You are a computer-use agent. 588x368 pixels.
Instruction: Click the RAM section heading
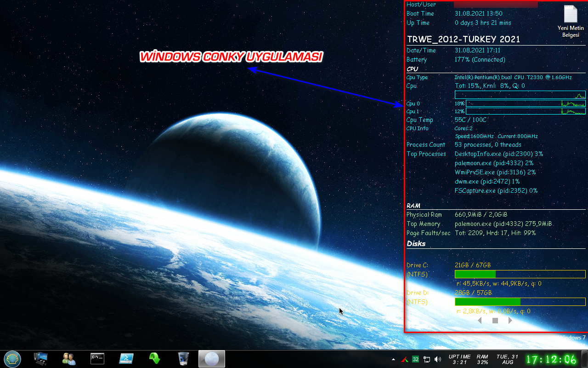pyautogui.click(x=413, y=206)
